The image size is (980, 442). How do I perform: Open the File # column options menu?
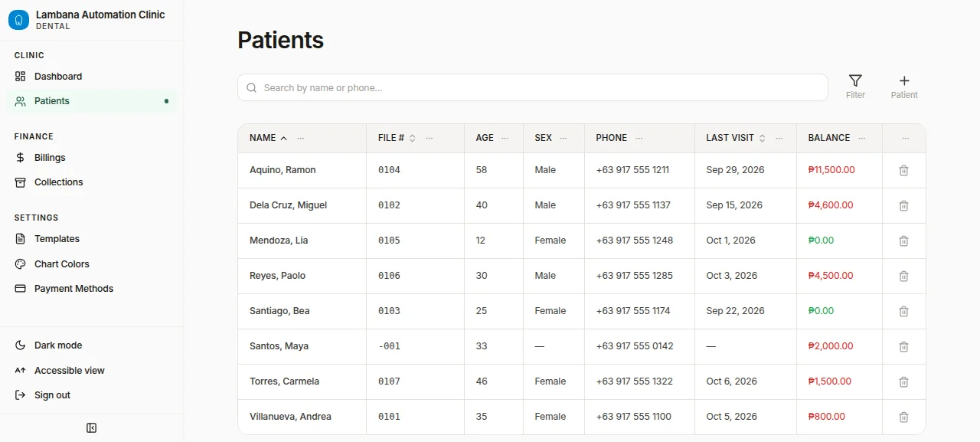tap(430, 138)
